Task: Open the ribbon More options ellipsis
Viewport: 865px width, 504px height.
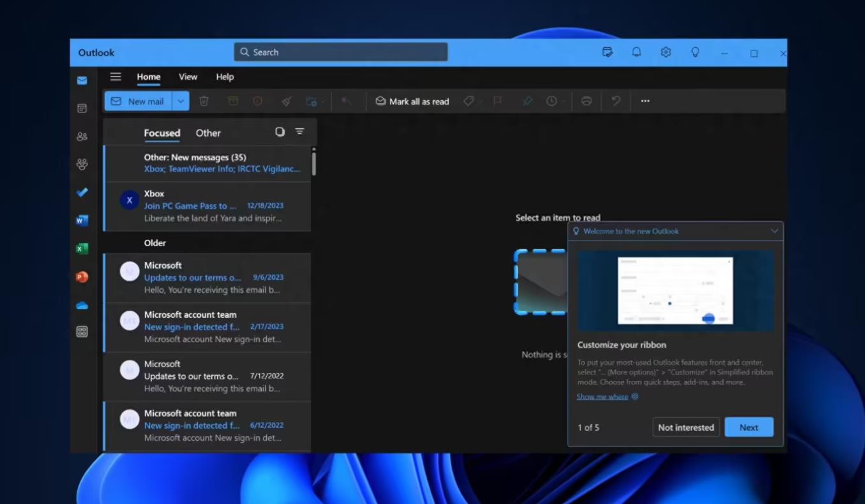Action: [x=645, y=101]
